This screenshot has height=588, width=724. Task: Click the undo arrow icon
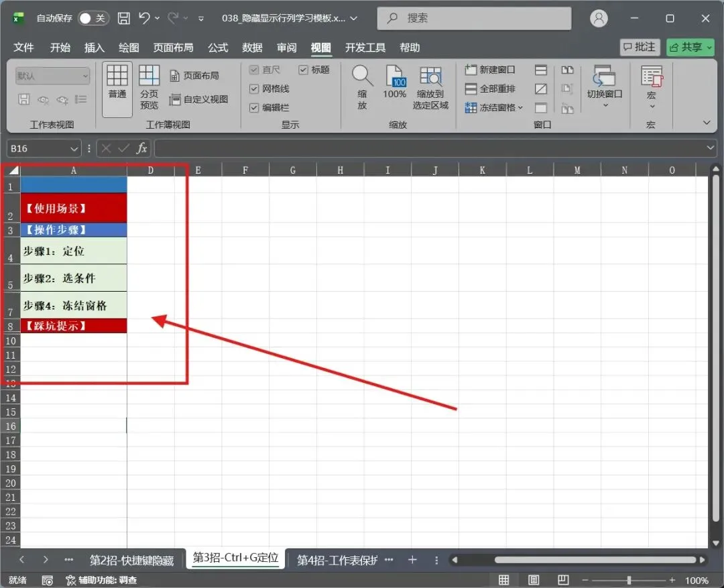tap(144, 18)
